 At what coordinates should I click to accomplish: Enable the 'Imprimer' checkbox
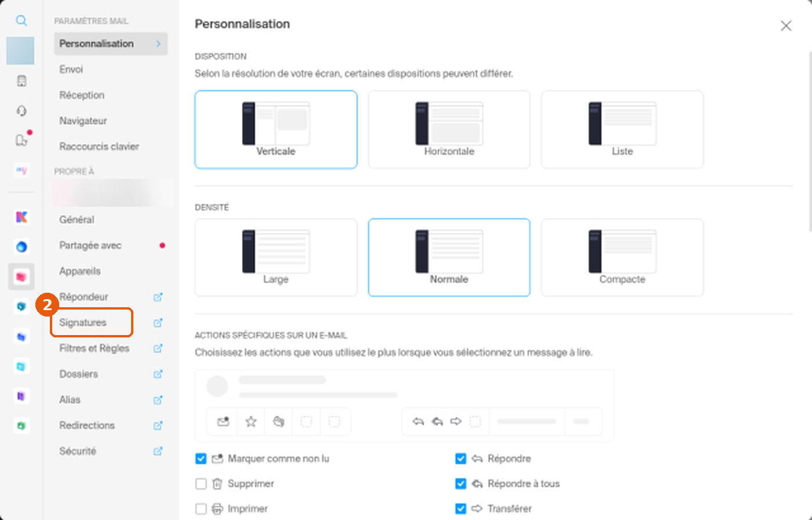pos(201,508)
